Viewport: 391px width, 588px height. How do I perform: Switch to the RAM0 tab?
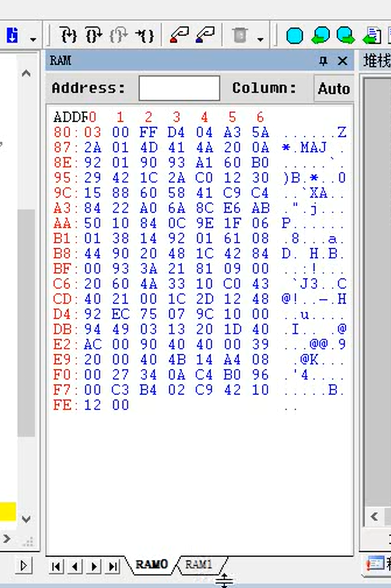point(151,564)
